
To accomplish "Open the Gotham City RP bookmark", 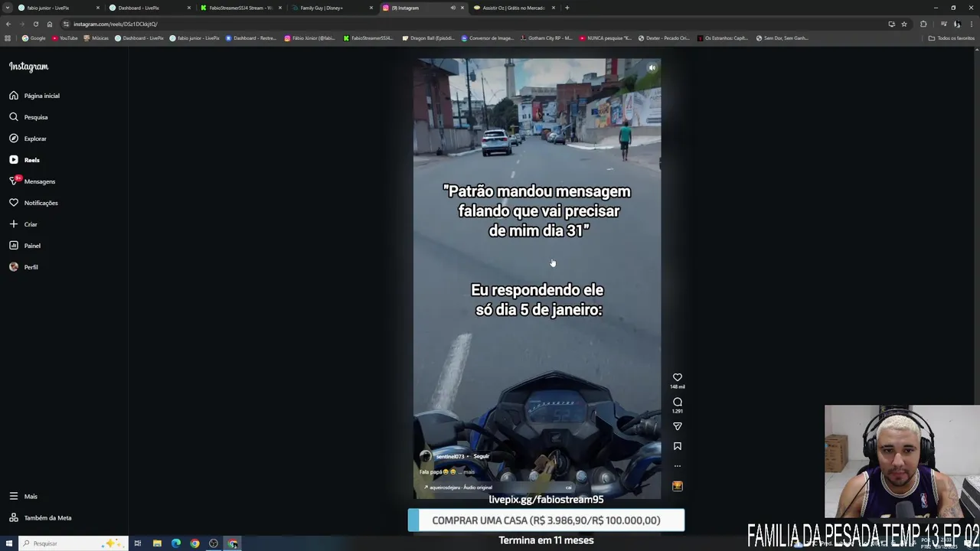I will 547,38.
